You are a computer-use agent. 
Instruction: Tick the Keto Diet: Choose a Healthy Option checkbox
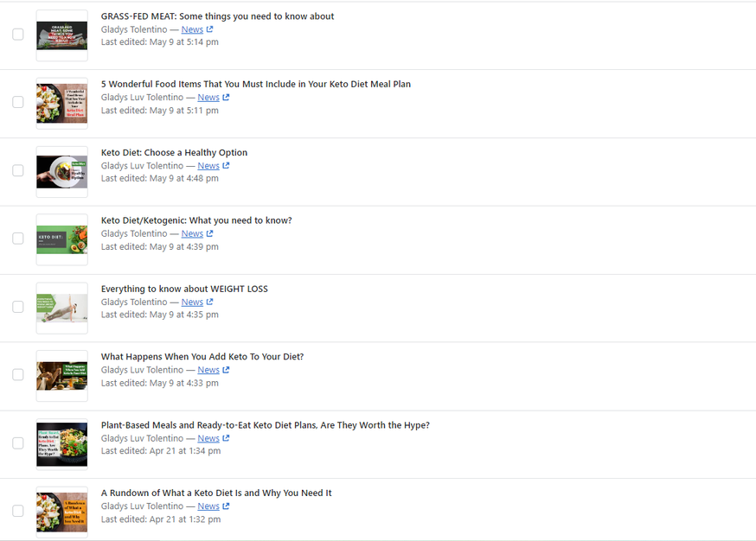pos(18,170)
